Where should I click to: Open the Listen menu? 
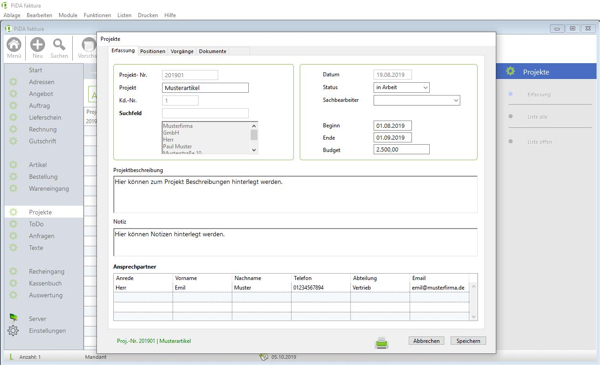(x=124, y=15)
